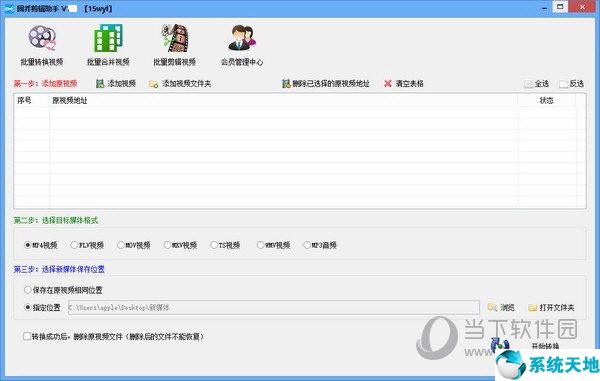Click the 添加视频文件夹 button
The image size is (600, 381).
[x=180, y=83]
